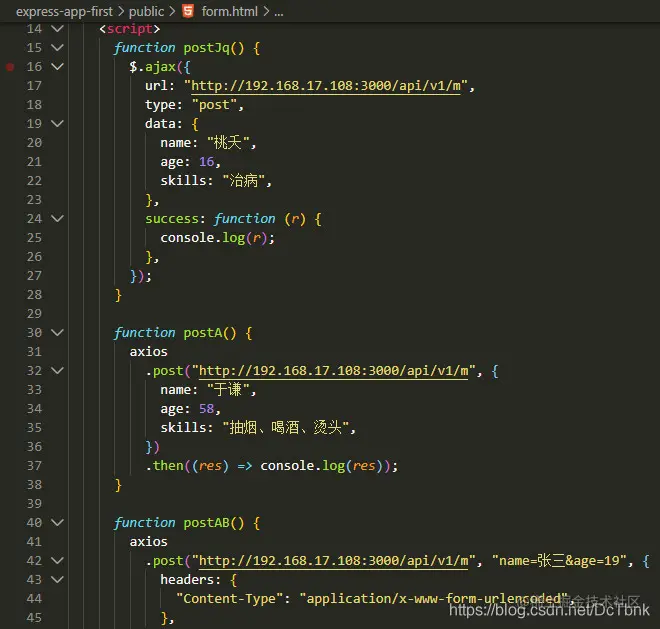660x629 pixels.
Task: Click the "postAB" function name
Action: [206, 523]
